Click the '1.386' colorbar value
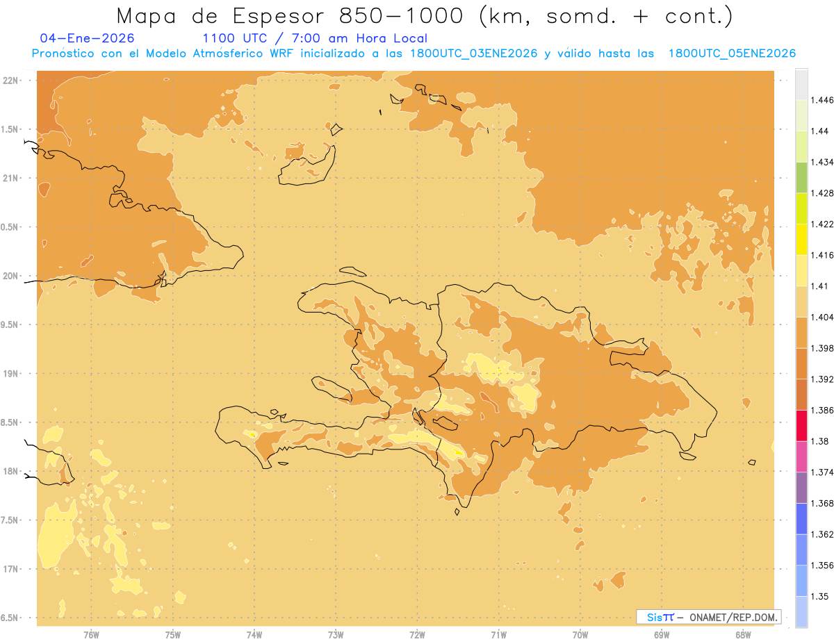This screenshot has height=644, width=834. click(x=823, y=410)
